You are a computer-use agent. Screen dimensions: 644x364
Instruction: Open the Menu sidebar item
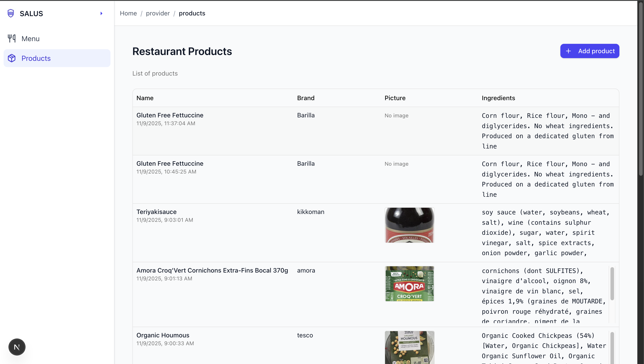(30, 39)
